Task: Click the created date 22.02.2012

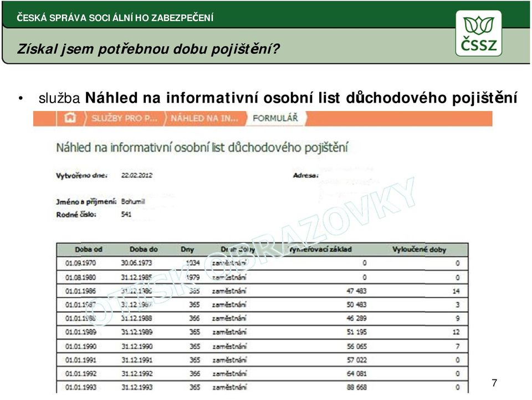Action: click(137, 175)
